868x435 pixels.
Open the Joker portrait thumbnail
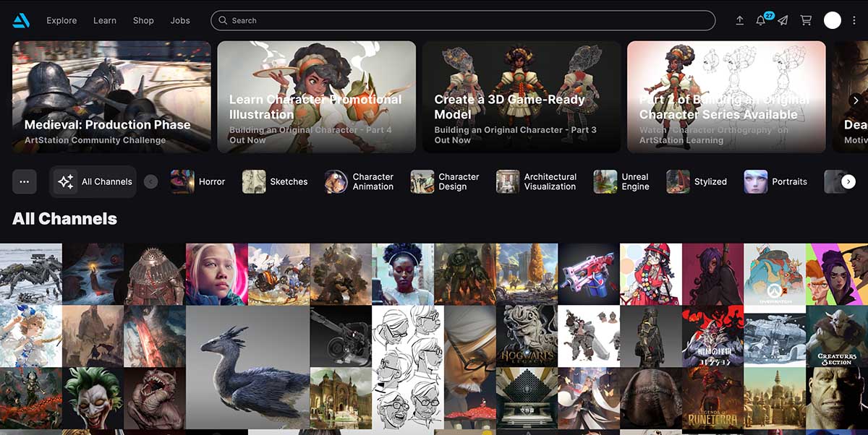pyautogui.click(x=93, y=398)
